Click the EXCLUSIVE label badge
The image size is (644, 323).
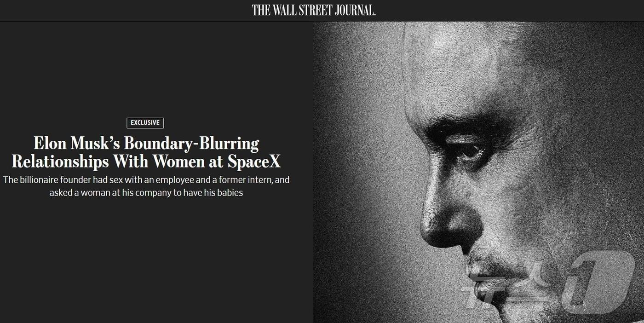145,123
